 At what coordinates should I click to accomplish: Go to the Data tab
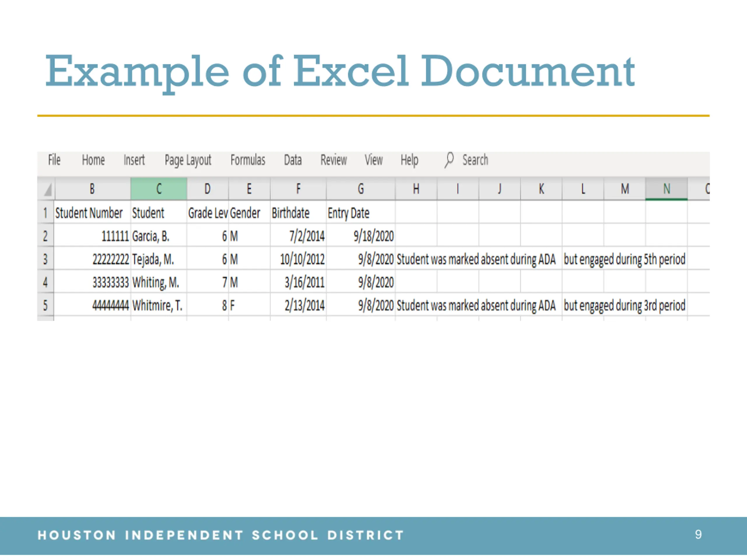click(x=292, y=160)
